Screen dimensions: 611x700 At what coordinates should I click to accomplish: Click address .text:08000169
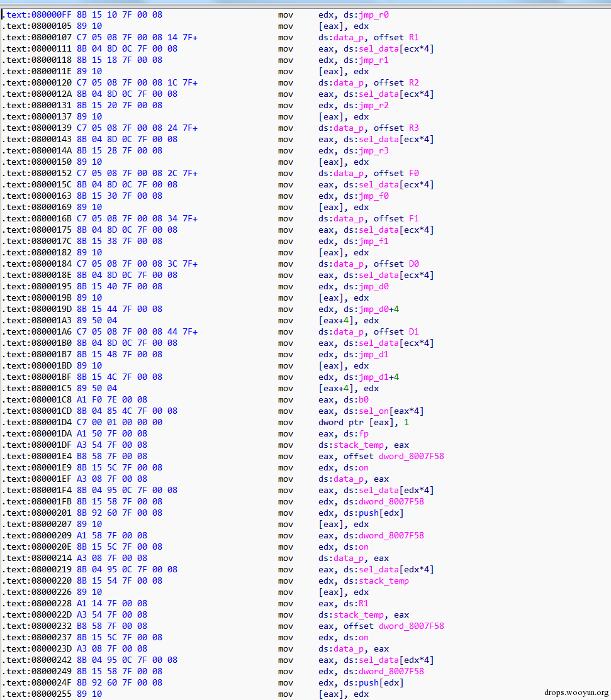(x=36, y=208)
